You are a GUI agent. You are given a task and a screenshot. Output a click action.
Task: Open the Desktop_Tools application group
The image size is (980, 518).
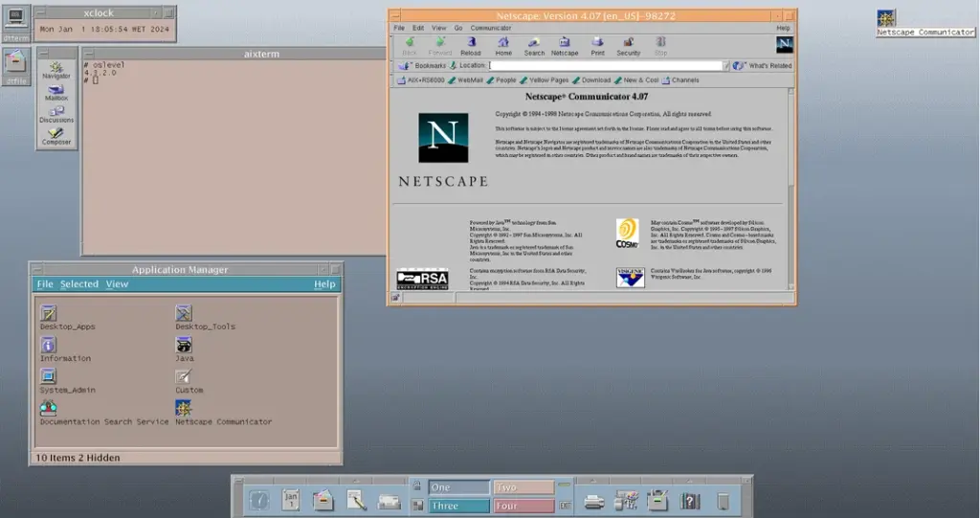[184, 314]
